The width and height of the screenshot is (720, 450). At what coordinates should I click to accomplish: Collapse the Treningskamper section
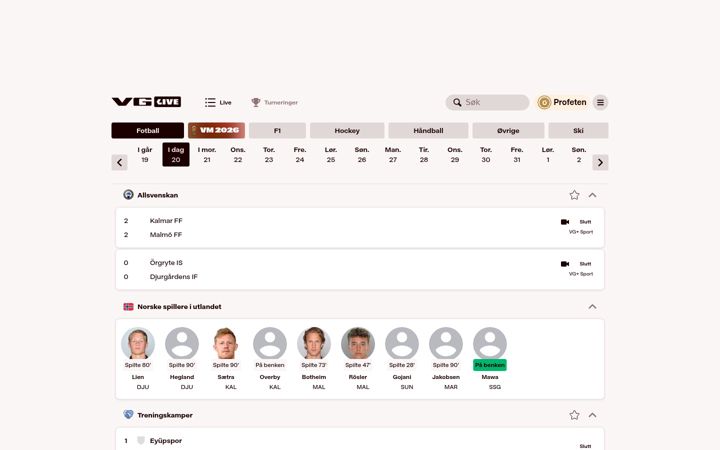[592, 415]
